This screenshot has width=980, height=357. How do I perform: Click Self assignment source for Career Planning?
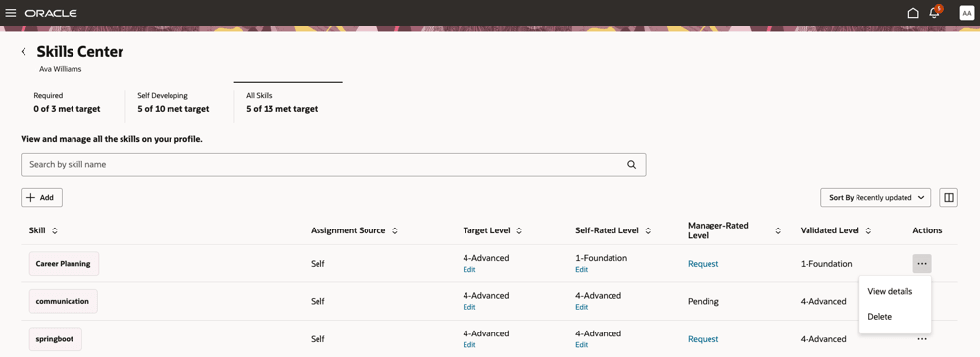[318, 264]
